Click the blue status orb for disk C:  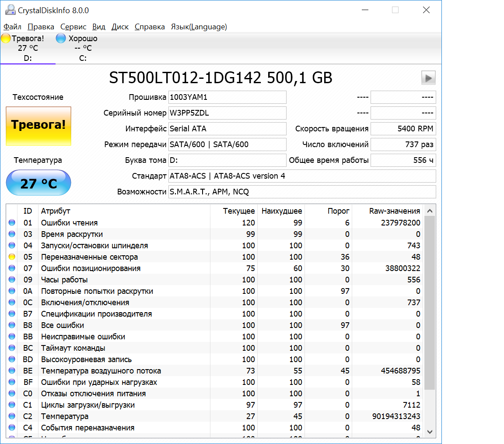[x=60, y=38]
